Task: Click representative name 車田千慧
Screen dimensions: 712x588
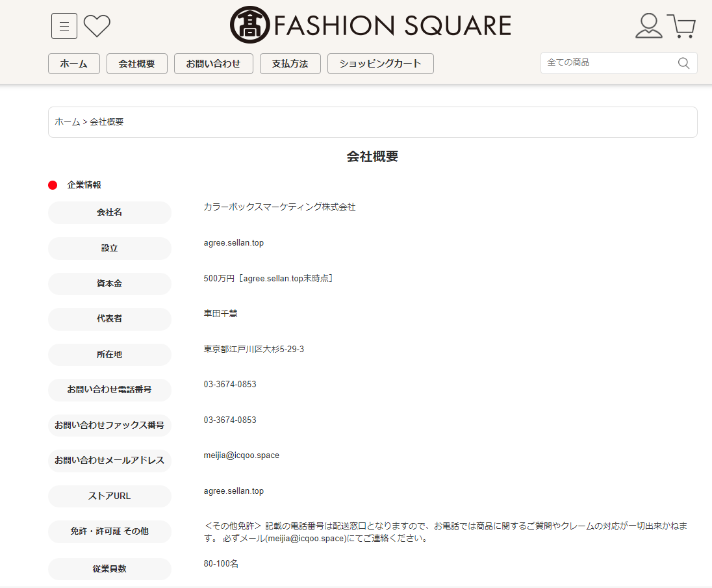Action: pos(221,313)
